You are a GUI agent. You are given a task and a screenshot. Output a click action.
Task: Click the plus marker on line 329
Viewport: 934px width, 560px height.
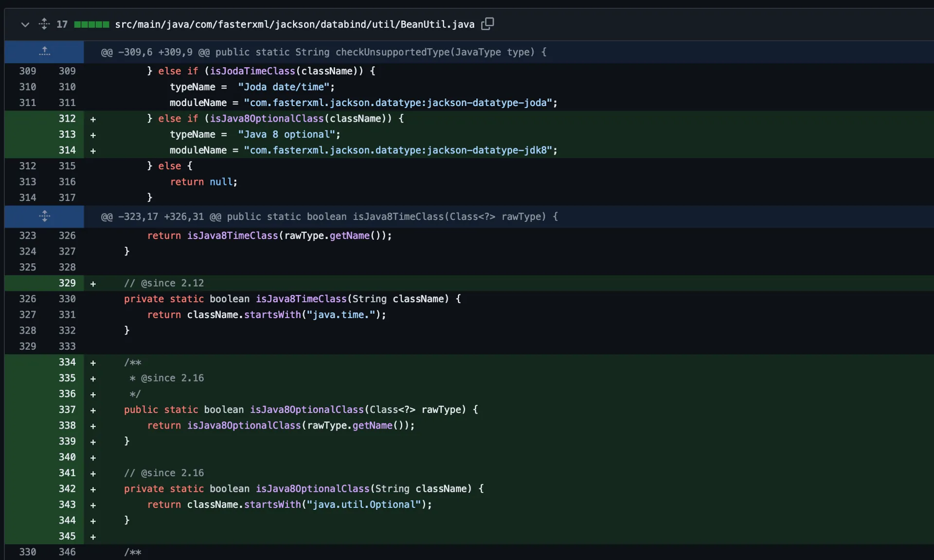point(93,284)
